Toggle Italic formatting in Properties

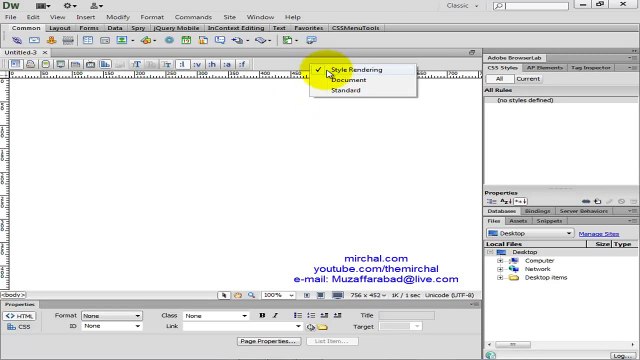276,316
